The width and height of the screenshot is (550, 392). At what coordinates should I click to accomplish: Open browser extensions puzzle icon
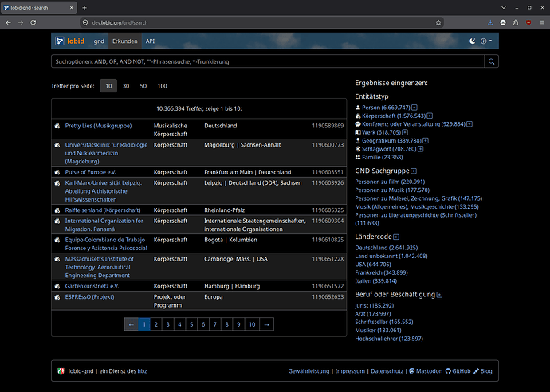coord(516,22)
